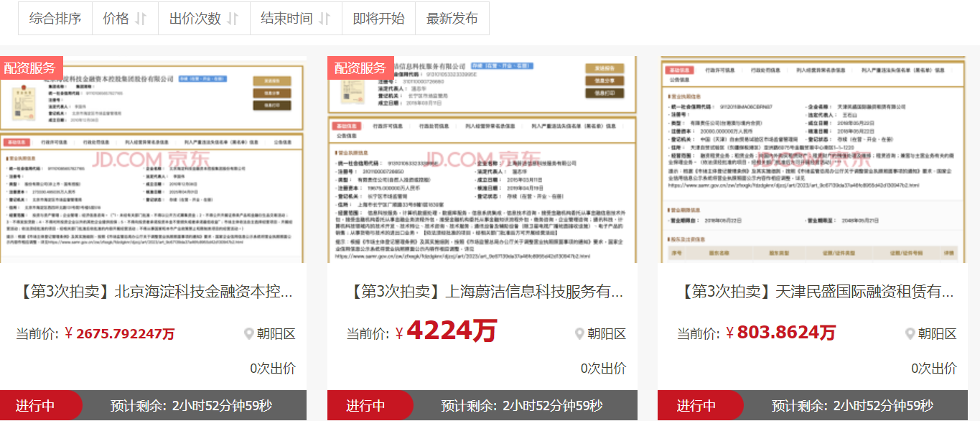
Task: Click the price ¥4224万
Action: pos(446,330)
